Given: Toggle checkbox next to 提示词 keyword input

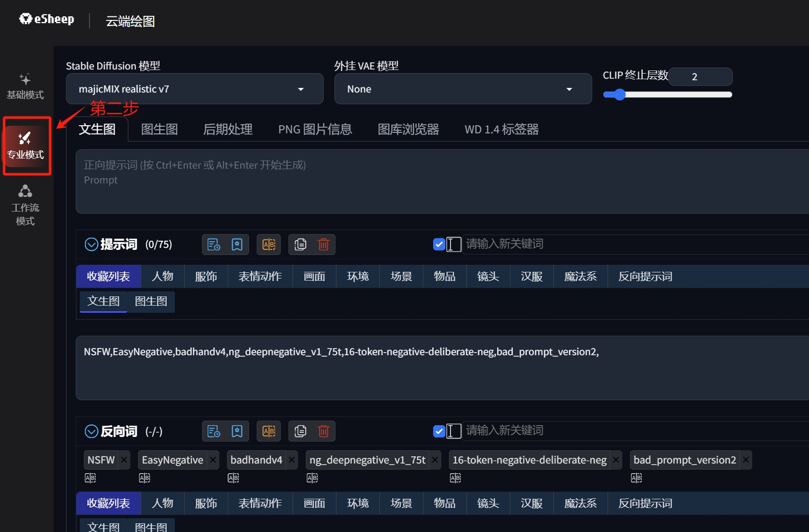Looking at the screenshot, I should click(x=439, y=244).
